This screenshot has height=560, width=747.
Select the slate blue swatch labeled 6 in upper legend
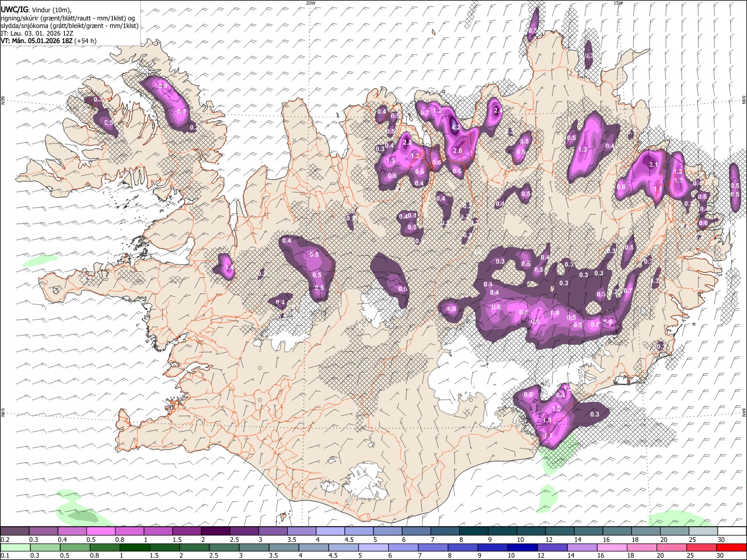point(417,531)
